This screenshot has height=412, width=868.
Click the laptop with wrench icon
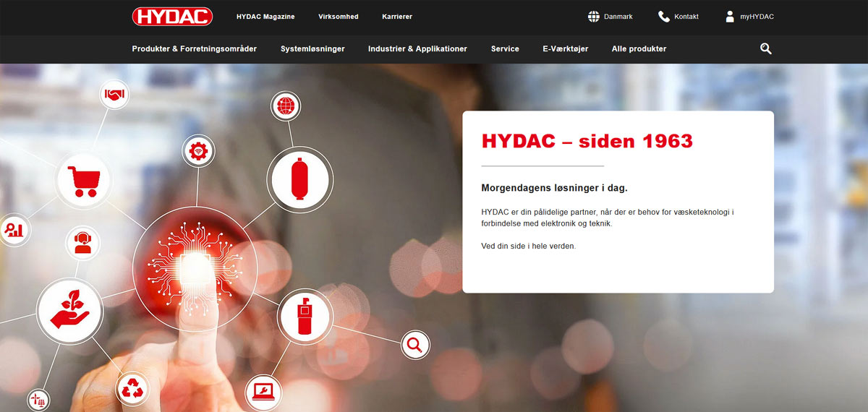(263, 391)
